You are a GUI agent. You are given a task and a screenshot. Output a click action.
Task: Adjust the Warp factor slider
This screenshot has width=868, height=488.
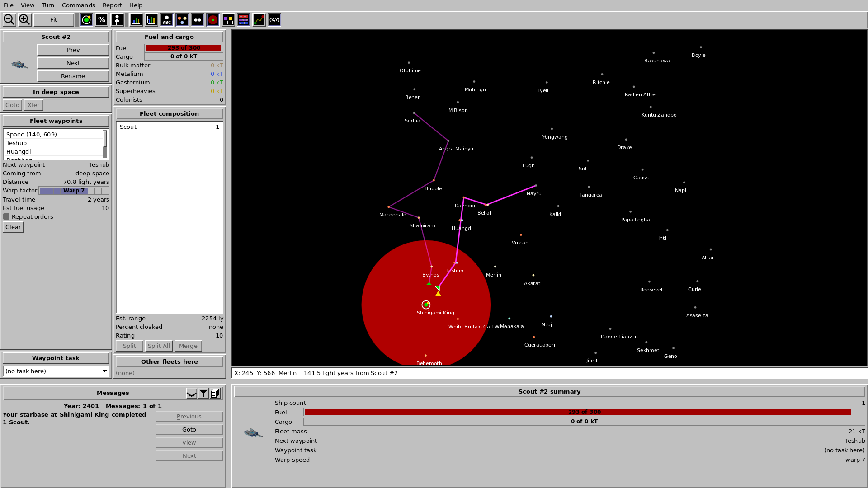tap(74, 191)
